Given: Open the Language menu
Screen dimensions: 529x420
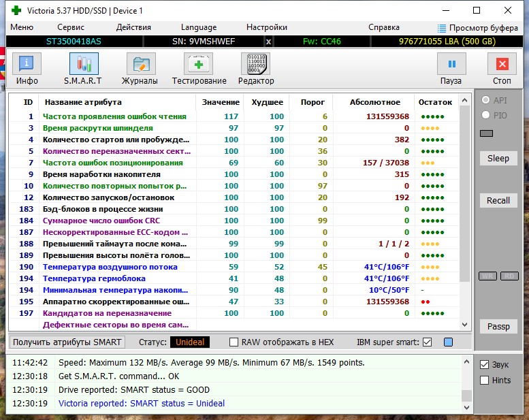Looking at the screenshot, I should (x=199, y=27).
